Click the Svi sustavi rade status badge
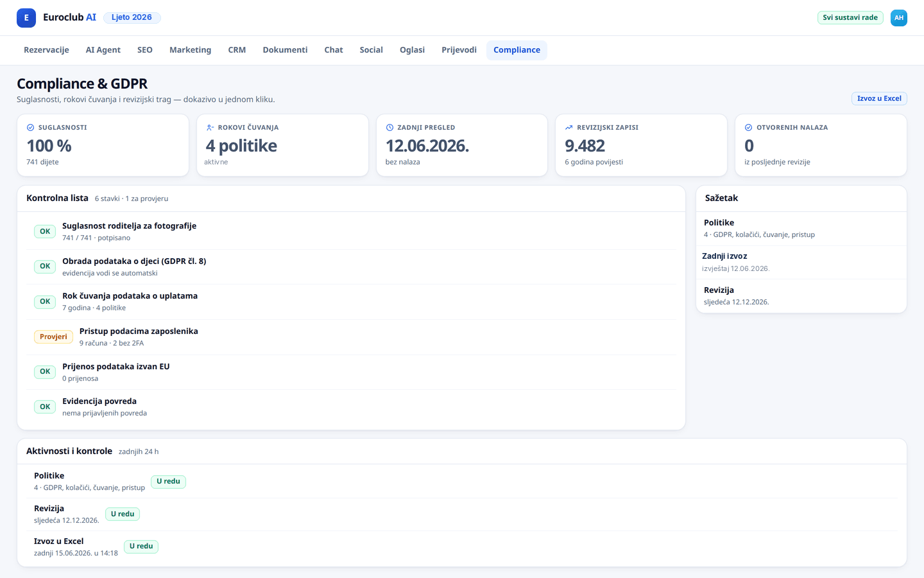924x578 pixels. coord(850,18)
